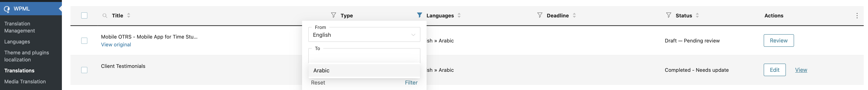Go to Media Translation menu item
Screen dimensions: 868x90
(25, 82)
